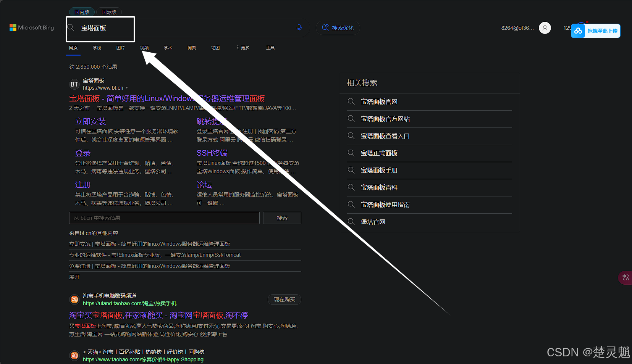The image size is (632, 364).
Task: Click the related search text 堡塔官网
Action: pos(373,222)
